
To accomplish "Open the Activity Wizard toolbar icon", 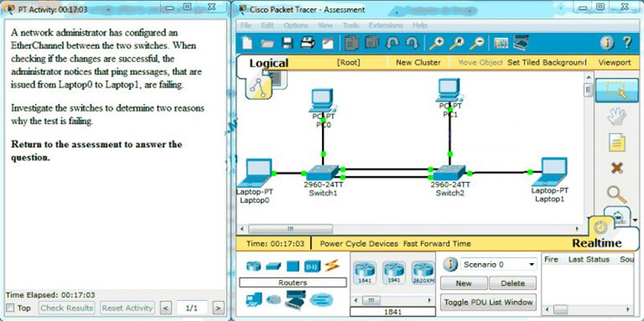I will coord(328,43).
